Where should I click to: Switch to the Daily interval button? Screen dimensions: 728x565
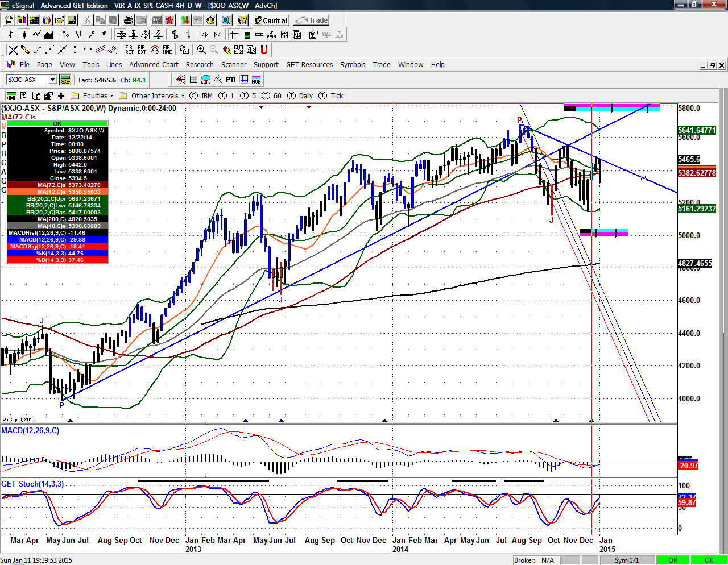300,95
